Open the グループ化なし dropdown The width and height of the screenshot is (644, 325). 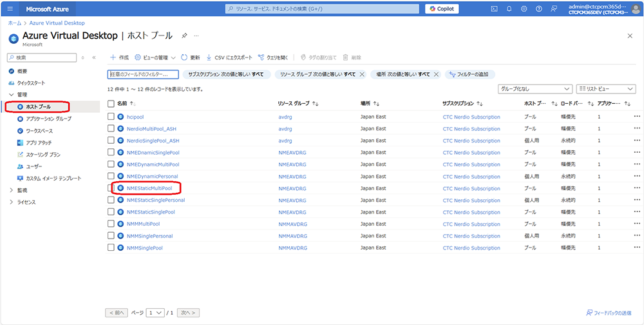point(535,88)
